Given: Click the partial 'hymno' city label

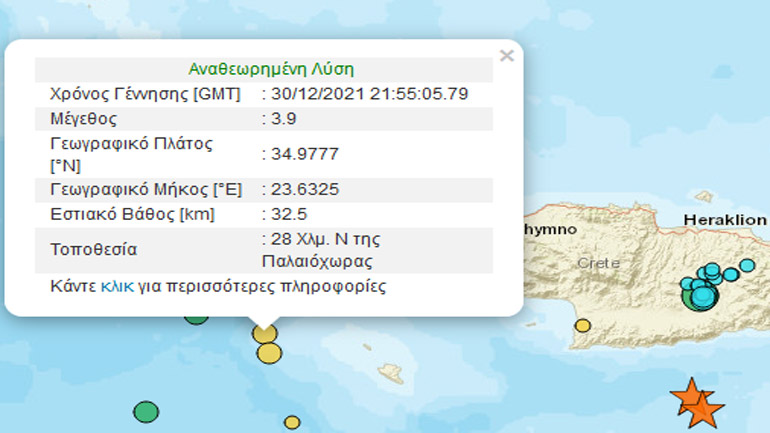Looking at the screenshot, I should click(x=550, y=229).
